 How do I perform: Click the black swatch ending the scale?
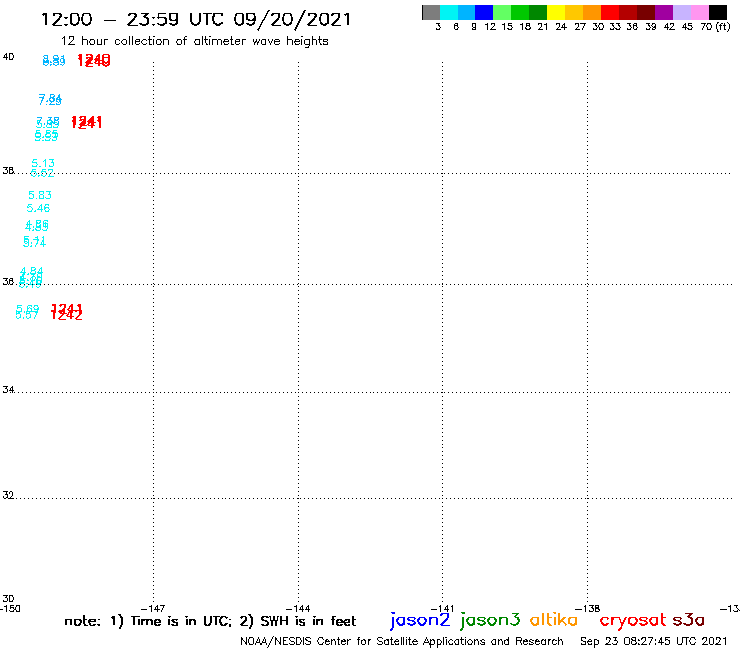click(717, 12)
